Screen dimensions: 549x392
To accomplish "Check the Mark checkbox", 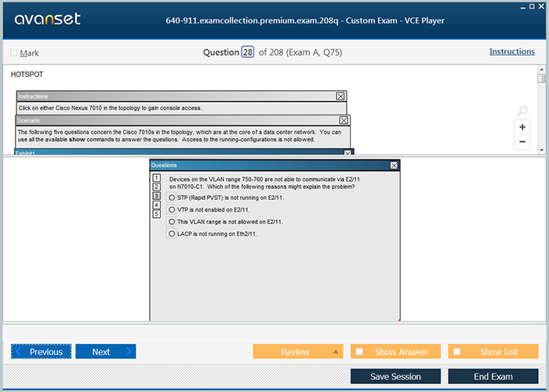I will point(14,53).
